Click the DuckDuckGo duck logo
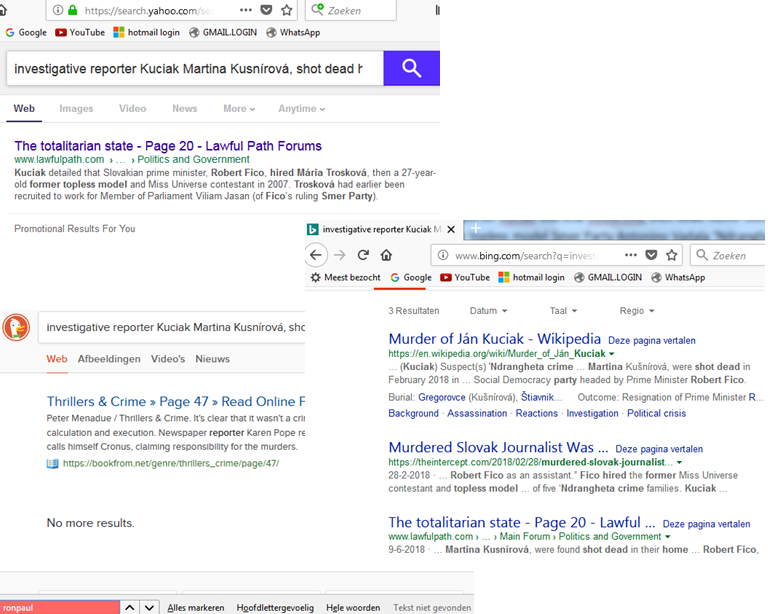 click(x=16, y=327)
